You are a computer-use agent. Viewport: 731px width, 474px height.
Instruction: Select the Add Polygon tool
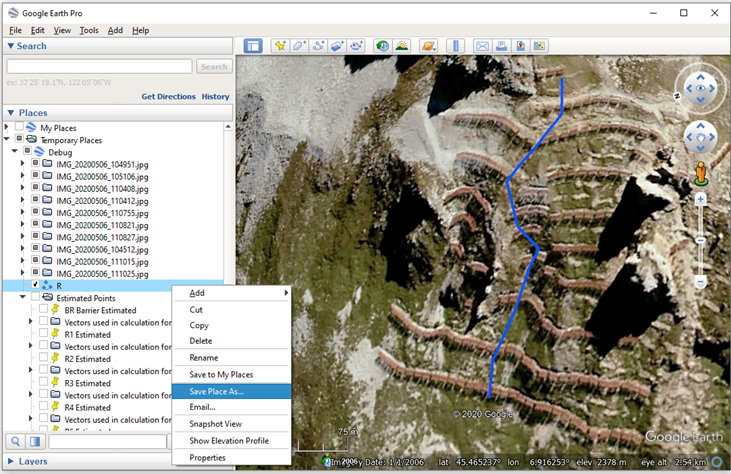(299, 46)
